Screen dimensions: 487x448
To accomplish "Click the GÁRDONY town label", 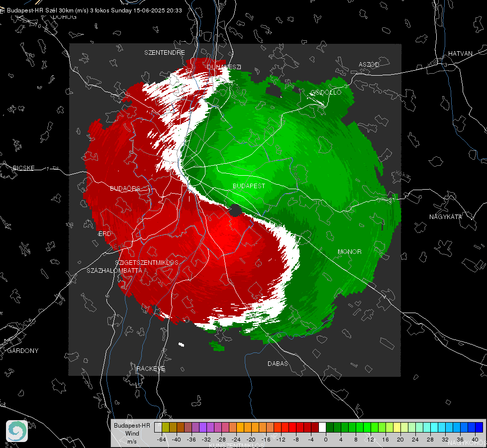I will (23, 351).
